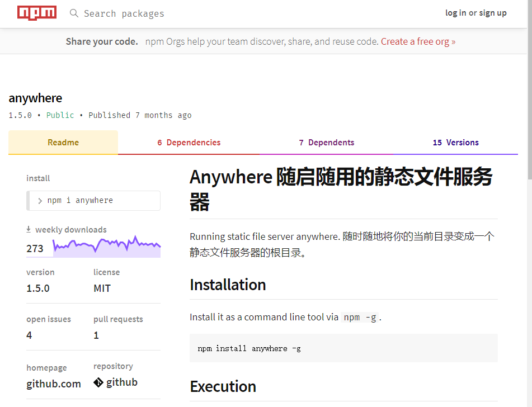Focus the Search packages field
The height and width of the screenshot is (407, 532).
124,13
